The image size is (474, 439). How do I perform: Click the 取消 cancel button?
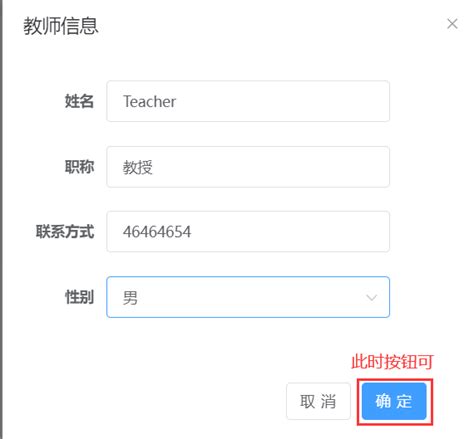click(x=318, y=401)
